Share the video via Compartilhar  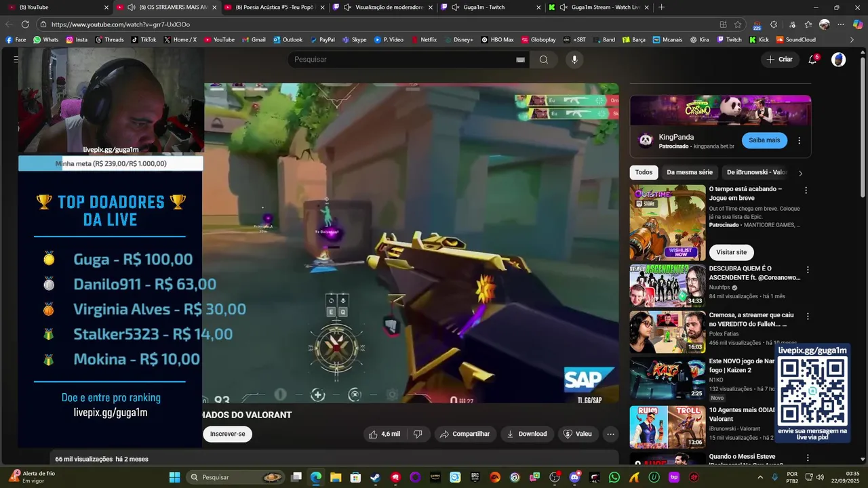coord(465,434)
